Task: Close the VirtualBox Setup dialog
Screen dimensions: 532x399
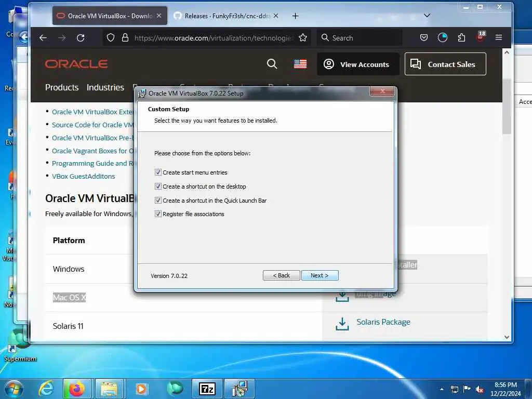Action: click(382, 91)
